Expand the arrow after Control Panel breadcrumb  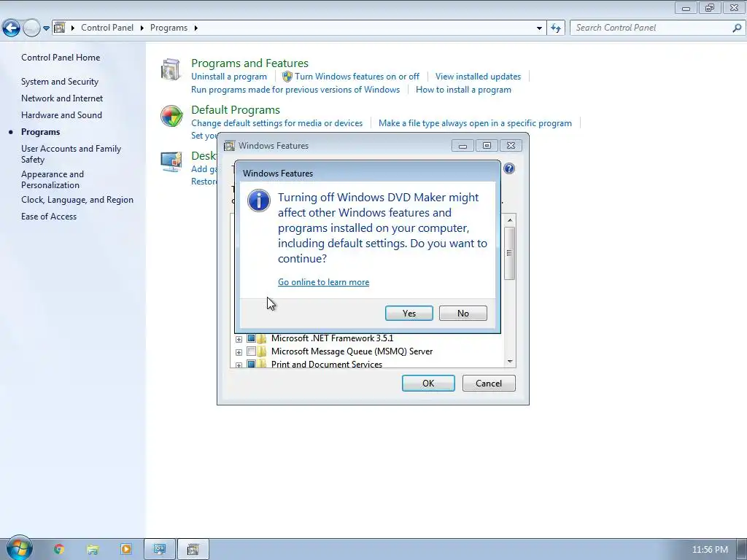click(142, 28)
